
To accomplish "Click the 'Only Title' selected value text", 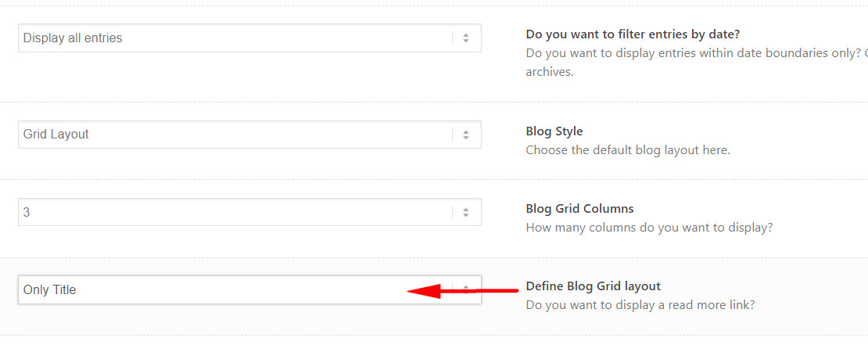I will point(49,289).
